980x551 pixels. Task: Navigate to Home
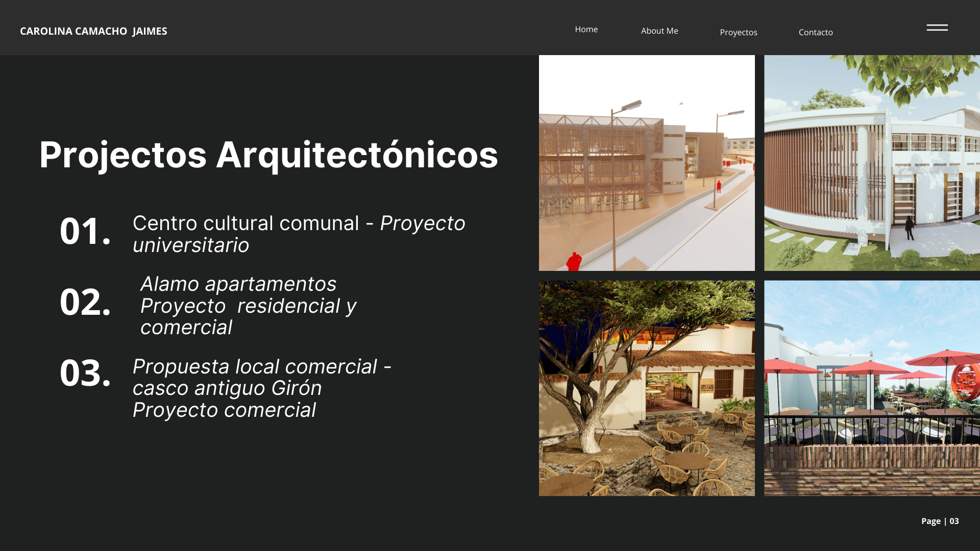pyautogui.click(x=586, y=29)
